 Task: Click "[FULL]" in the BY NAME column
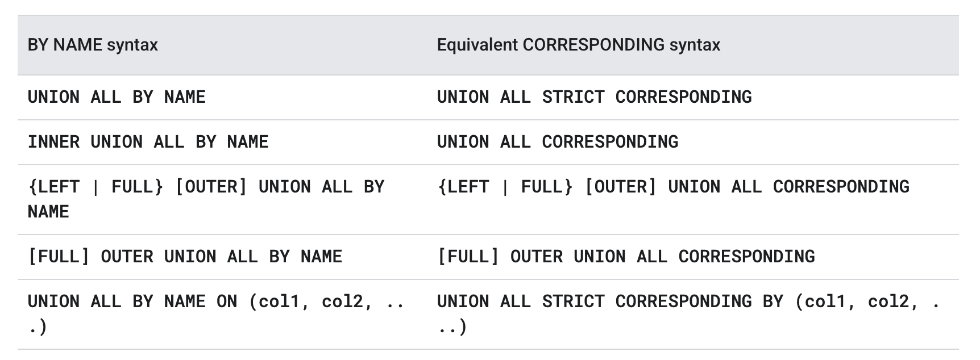tap(59, 257)
